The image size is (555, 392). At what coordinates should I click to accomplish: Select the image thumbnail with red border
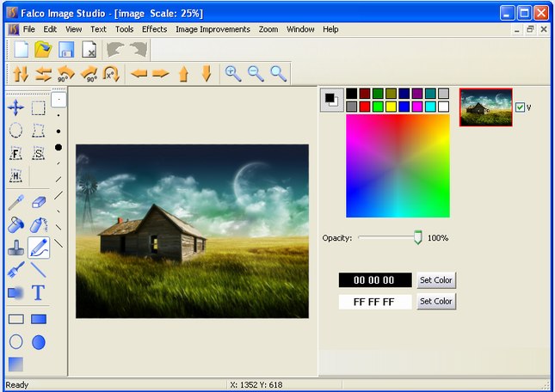coord(485,107)
